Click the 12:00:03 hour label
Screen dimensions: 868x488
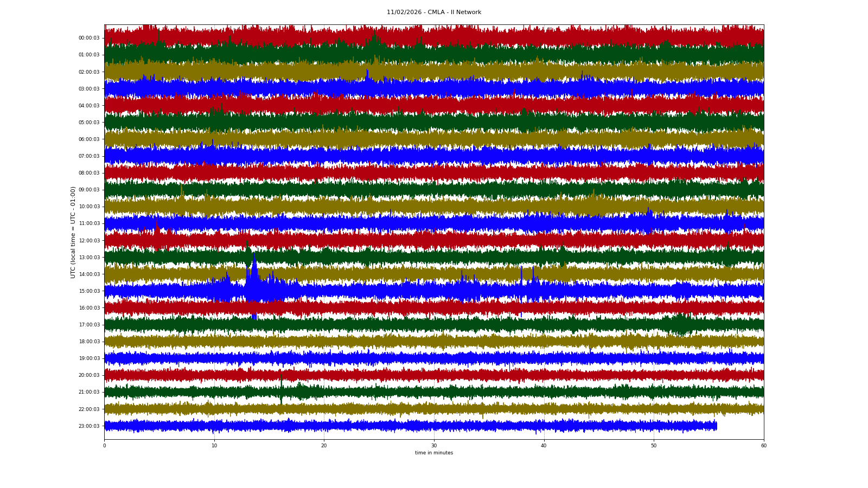(89, 241)
